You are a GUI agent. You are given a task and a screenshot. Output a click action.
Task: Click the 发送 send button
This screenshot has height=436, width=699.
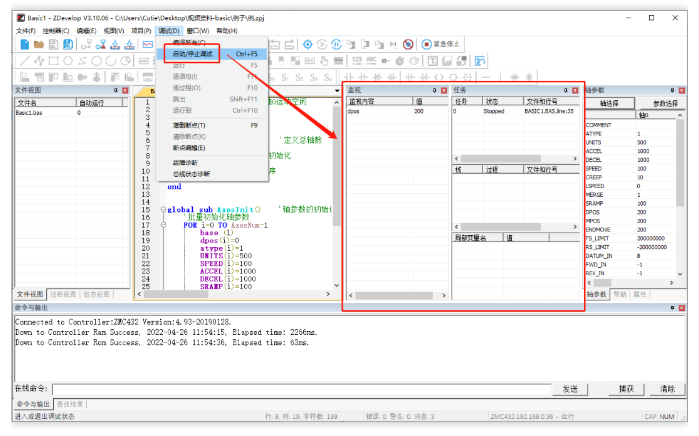click(x=570, y=389)
